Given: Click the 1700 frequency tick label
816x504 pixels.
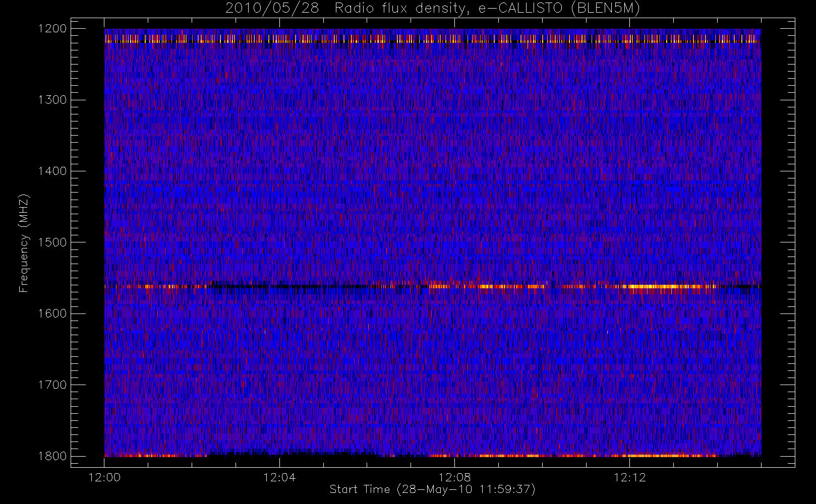Looking at the screenshot, I should (x=52, y=385).
